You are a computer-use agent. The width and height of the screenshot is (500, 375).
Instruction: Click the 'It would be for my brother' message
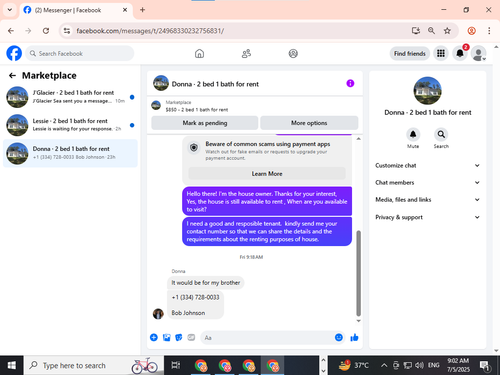[206, 283]
